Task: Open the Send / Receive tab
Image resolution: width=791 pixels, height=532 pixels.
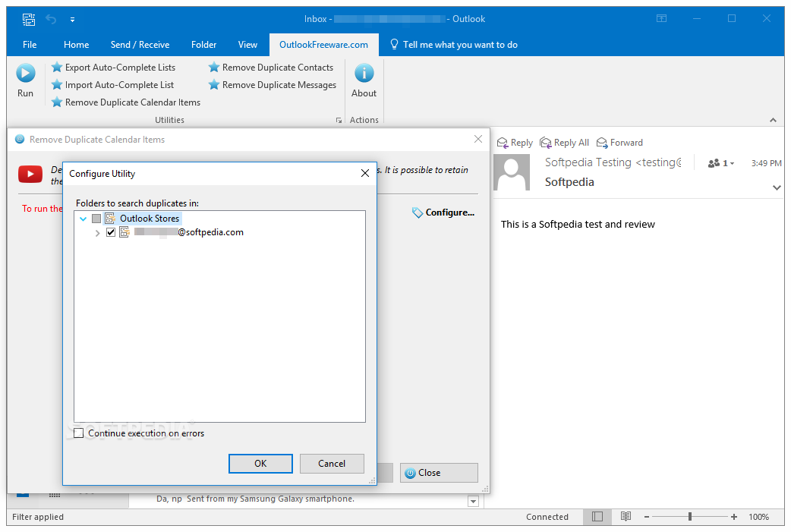Action: (140, 44)
